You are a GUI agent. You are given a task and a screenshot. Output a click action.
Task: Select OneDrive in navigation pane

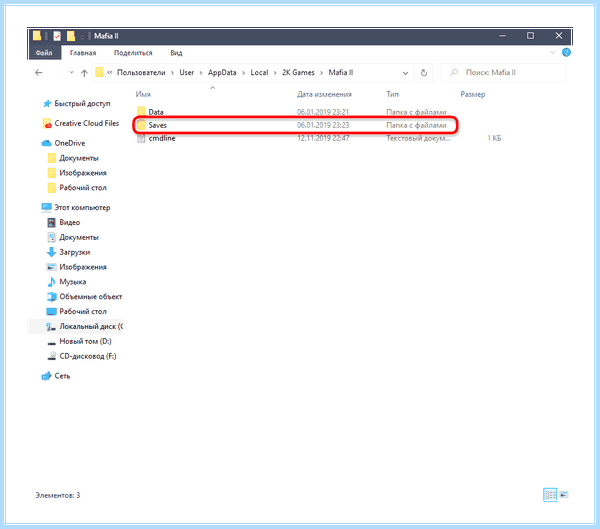(70, 143)
